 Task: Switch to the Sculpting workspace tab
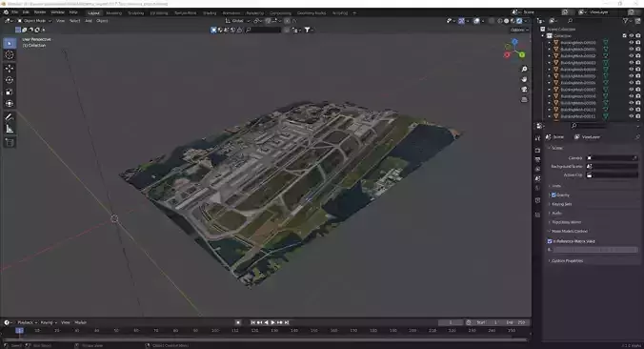coord(135,12)
